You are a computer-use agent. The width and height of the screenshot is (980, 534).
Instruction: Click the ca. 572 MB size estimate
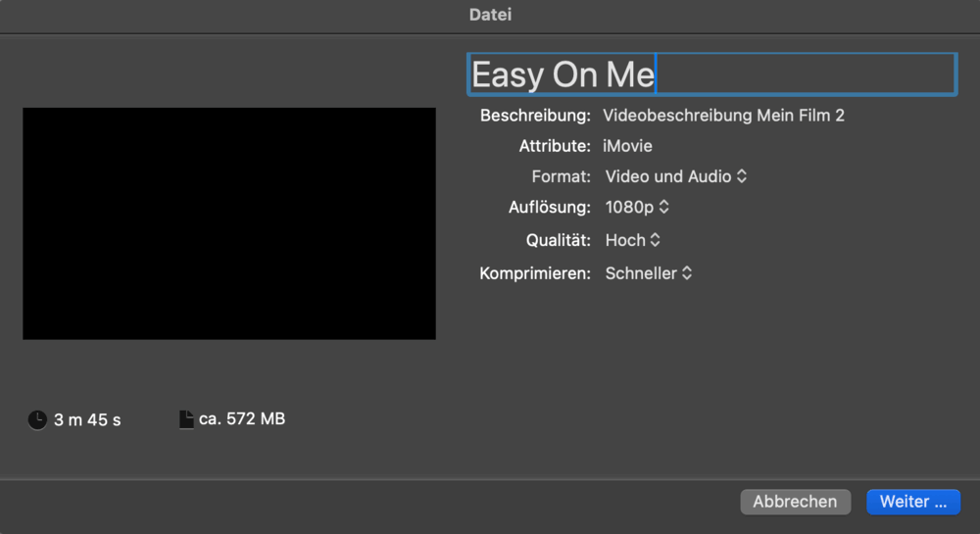pyautogui.click(x=242, y=419)
